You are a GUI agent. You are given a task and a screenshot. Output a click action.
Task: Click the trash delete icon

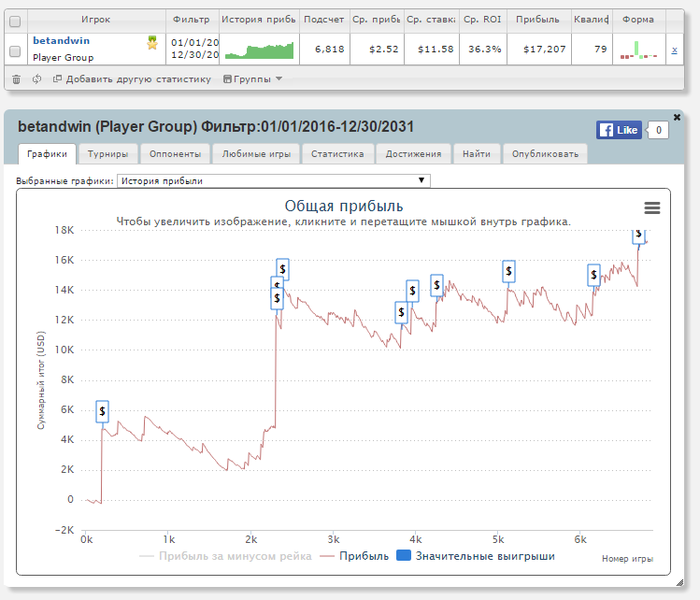[16, 79]
